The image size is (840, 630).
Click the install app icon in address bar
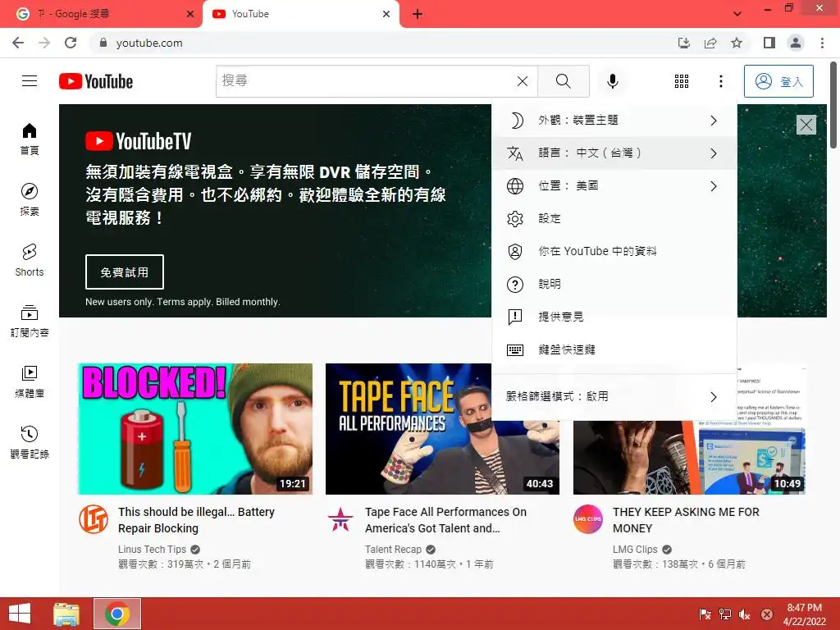(684, 43)
